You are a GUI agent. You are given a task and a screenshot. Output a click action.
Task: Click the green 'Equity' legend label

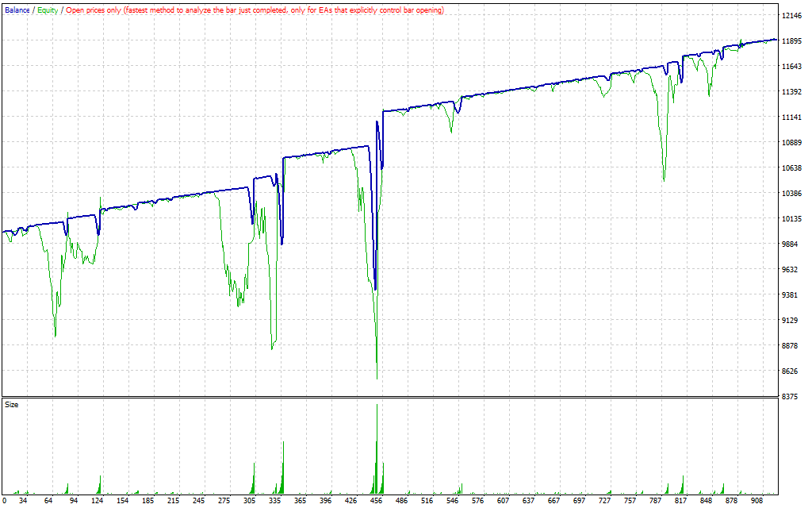(x=48, y=10)
